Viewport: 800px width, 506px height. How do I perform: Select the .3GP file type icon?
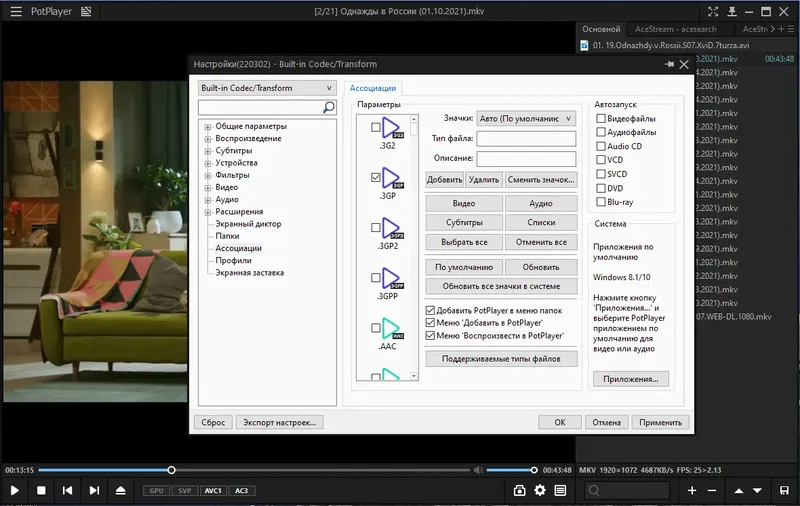[392, 178]
